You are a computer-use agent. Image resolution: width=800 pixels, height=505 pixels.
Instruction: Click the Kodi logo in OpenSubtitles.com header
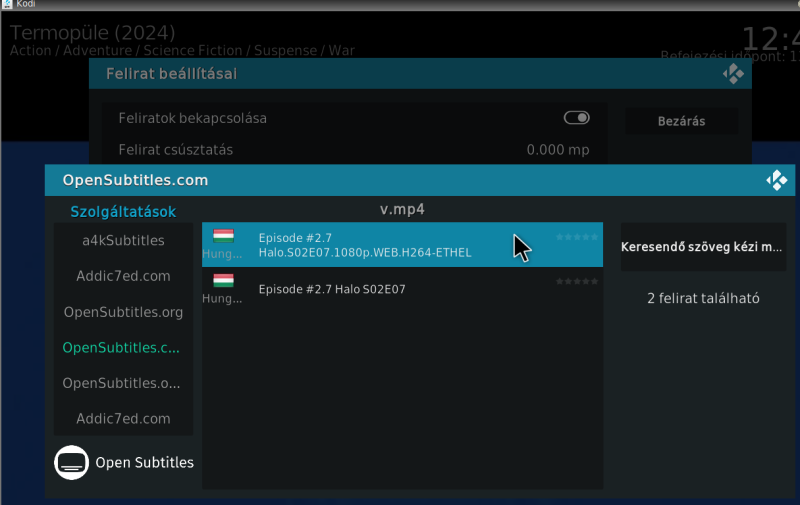[777, 180]
